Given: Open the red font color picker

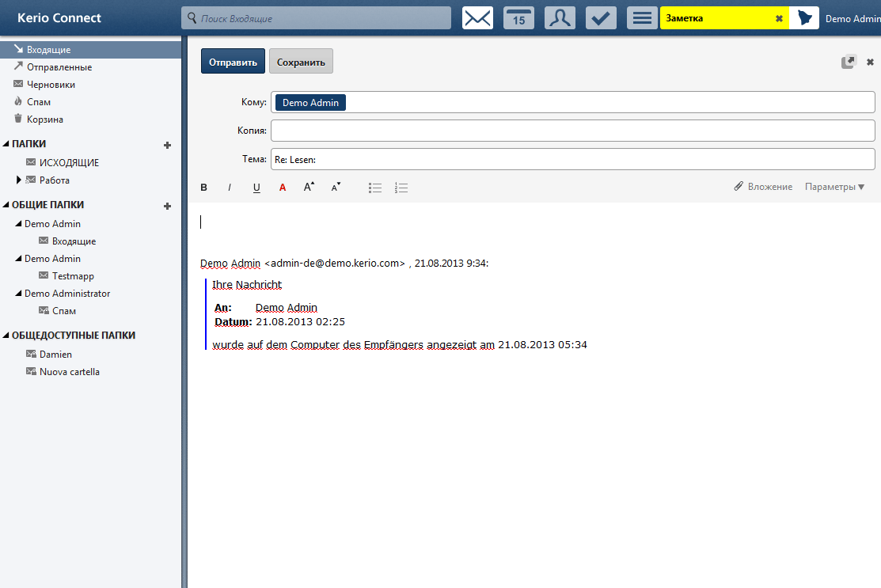Looking at the screenshot, I should 283,188.
